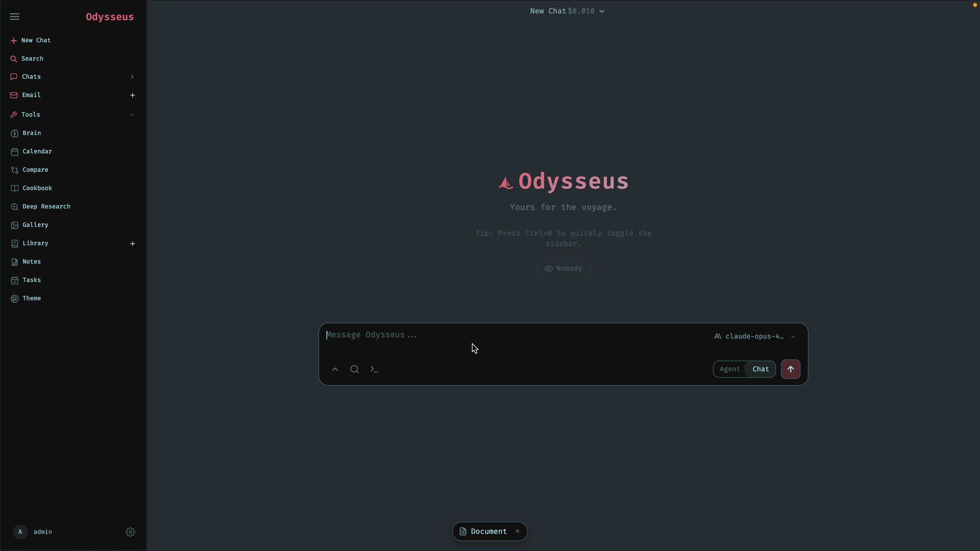Click the orange status dot
Image resolution: width=980 pixels, height=551 pixels.
[975, 5]
